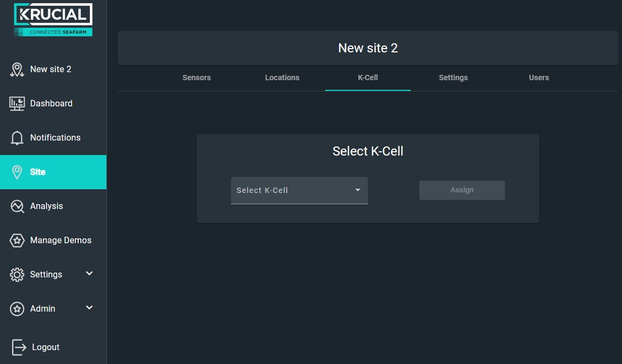
Task: Click the Logout link text
Action: click(x=45, y=347)
